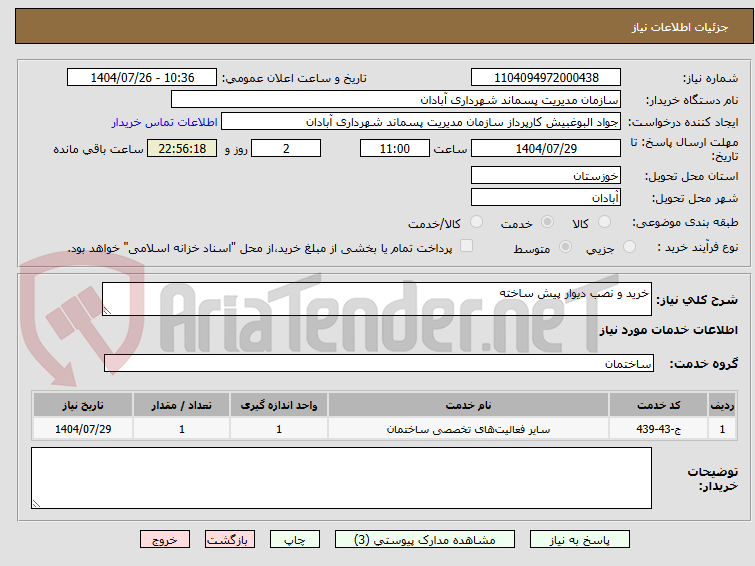Select the کالا radio button

pyautogui.click(x=604, y=222)
